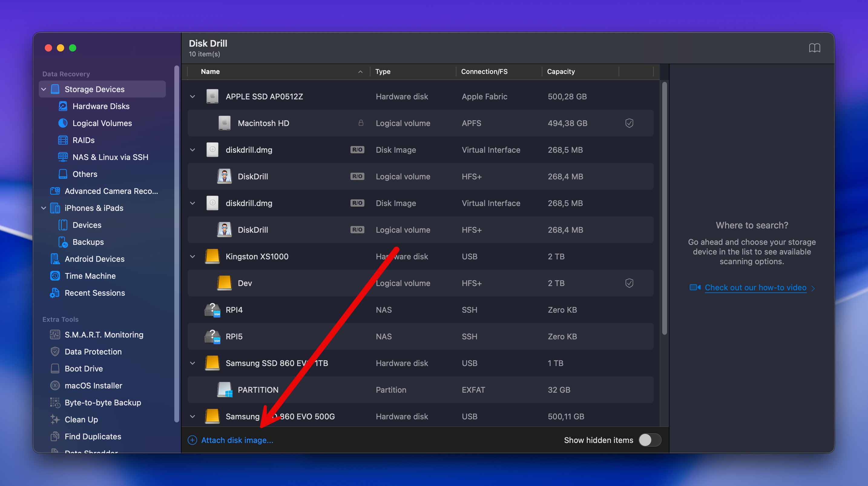Open the Data Protection tool
The width and height of the screenshot is (868, 486).
point(93,351)
